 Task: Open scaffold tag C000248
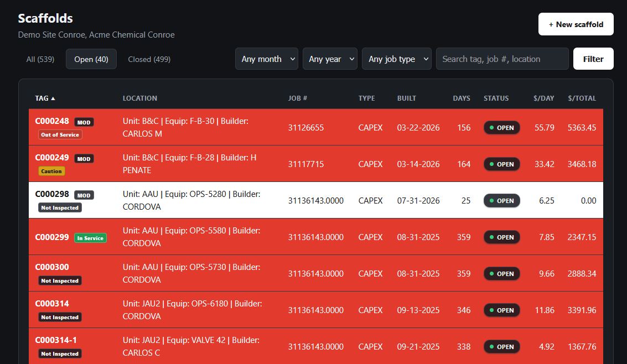[52, 121]
